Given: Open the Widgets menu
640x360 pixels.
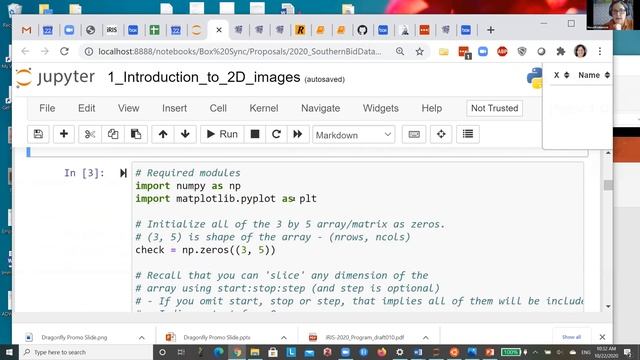Looking at the screenshot, I should click(x=380, y=108).
